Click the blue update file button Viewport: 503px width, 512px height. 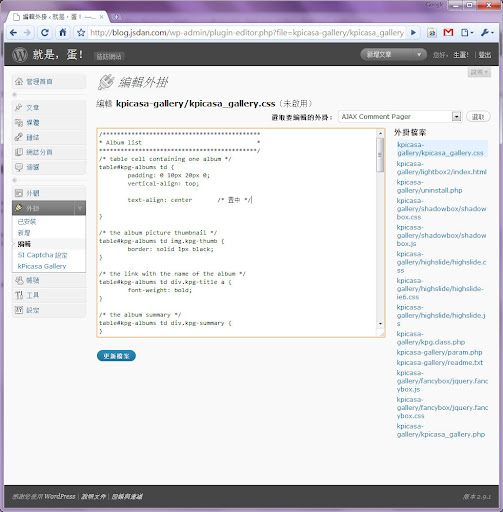coord(116,356)
